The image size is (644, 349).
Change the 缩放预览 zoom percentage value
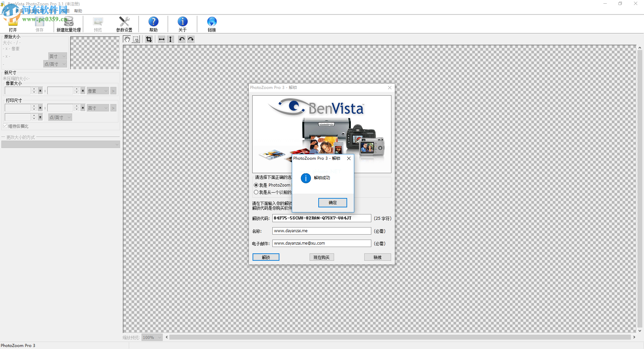coord(151,337)
